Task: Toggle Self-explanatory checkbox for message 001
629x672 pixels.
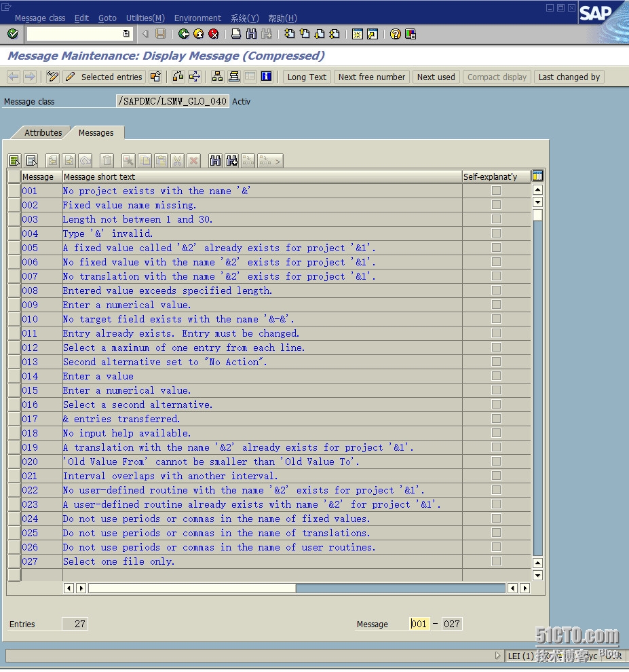Action: (496, 190)
